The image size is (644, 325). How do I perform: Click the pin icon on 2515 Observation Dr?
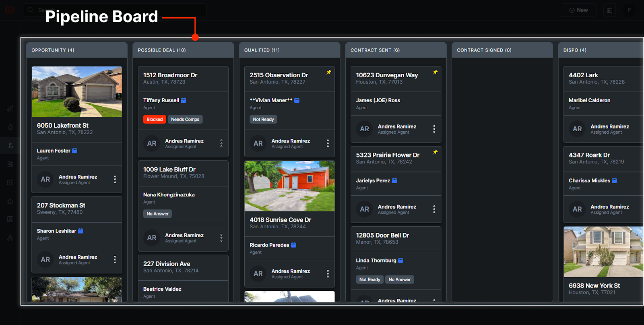(x=329, y=72)
